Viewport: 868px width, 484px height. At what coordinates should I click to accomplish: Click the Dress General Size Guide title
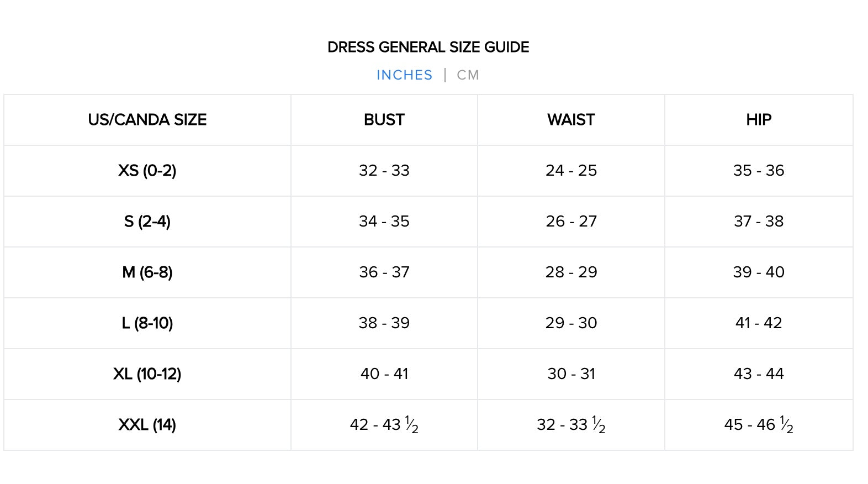428,48
